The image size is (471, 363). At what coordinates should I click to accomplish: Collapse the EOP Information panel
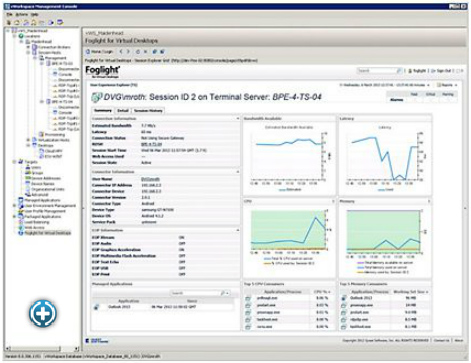(x=238, y=230)
